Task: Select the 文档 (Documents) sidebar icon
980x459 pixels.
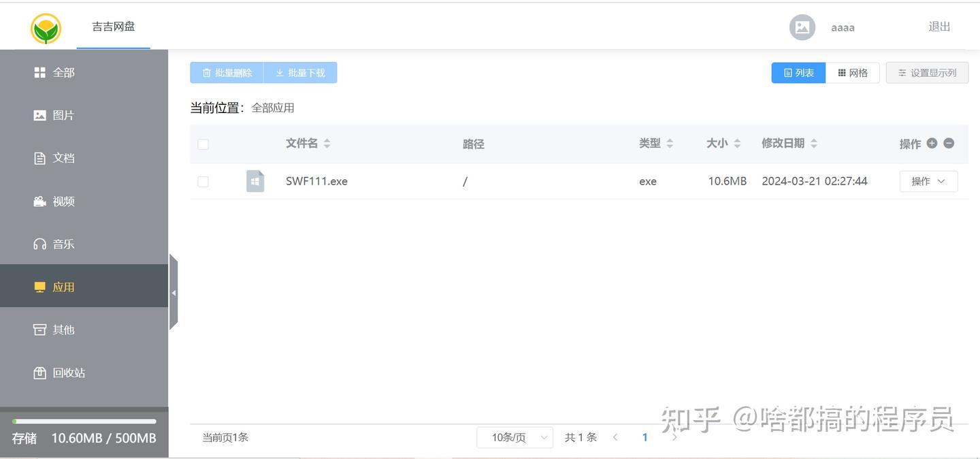Action: pyautogui.click(x=41, y=157)
